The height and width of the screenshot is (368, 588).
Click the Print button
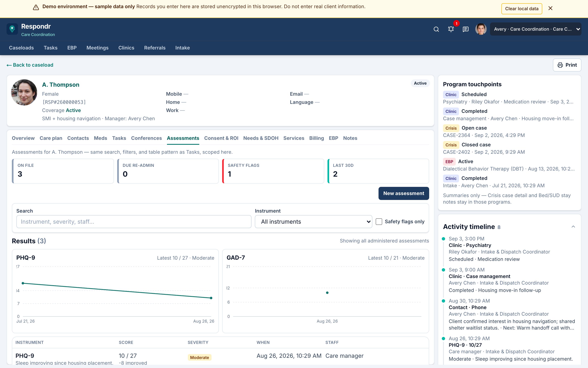point(567,65)
